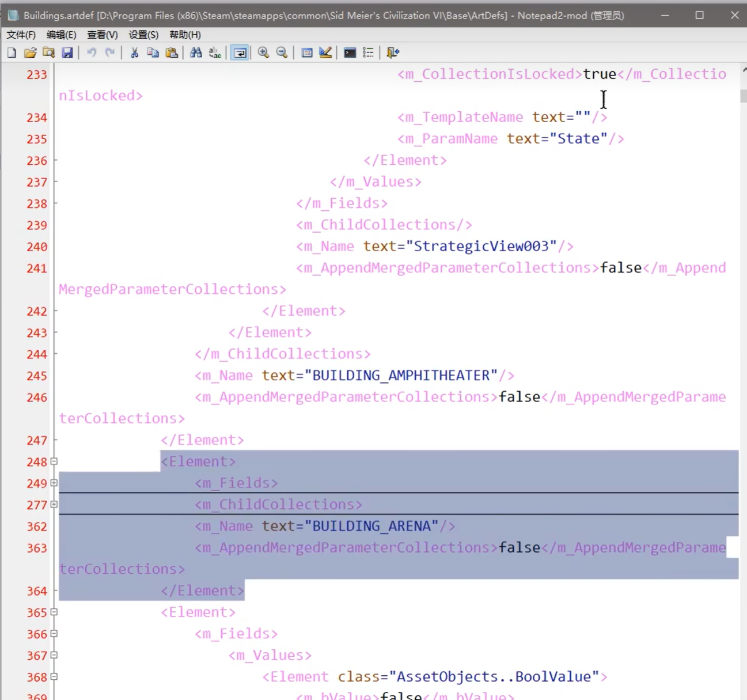
Task: Save the file with the floppy disk icon
Action: [x=67, y=53]
